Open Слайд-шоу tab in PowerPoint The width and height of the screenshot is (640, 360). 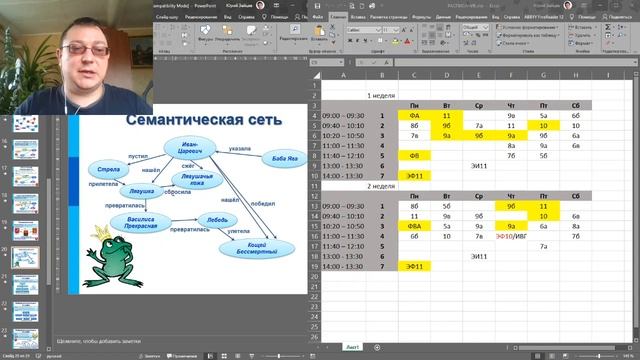tap(167, 17)
